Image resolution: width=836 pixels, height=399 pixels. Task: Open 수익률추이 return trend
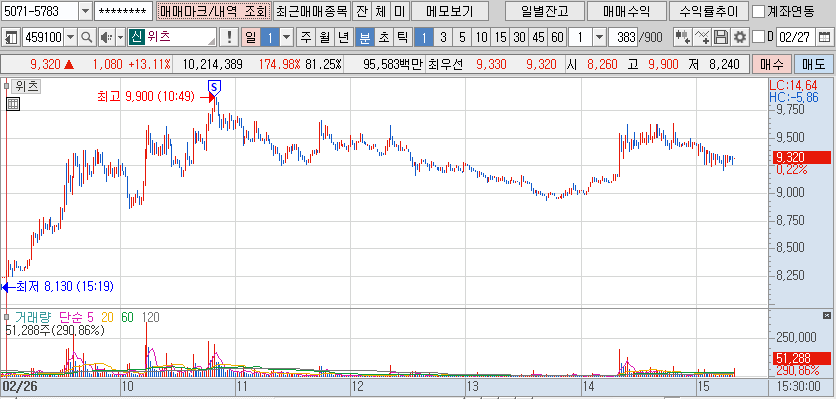(x=709, y=11)
